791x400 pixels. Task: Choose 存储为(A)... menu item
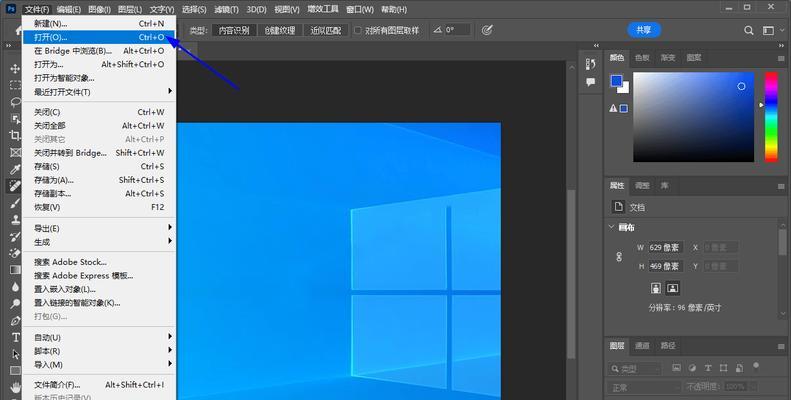[x=100, y=180]
